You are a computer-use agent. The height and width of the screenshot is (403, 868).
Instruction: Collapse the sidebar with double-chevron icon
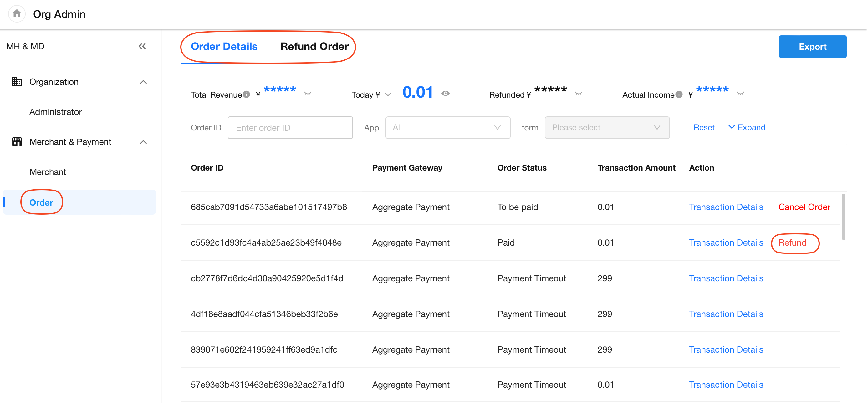pyautogui.click(x=142, y=47)
